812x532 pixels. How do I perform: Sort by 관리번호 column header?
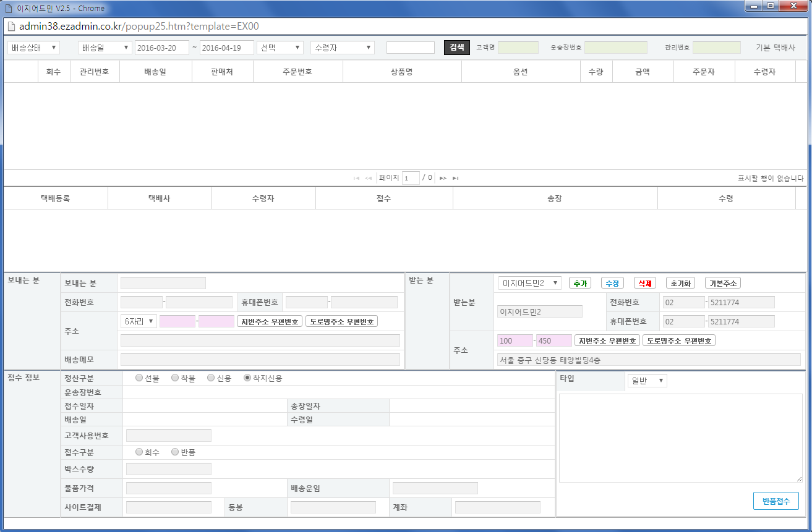tap(95, 72)
